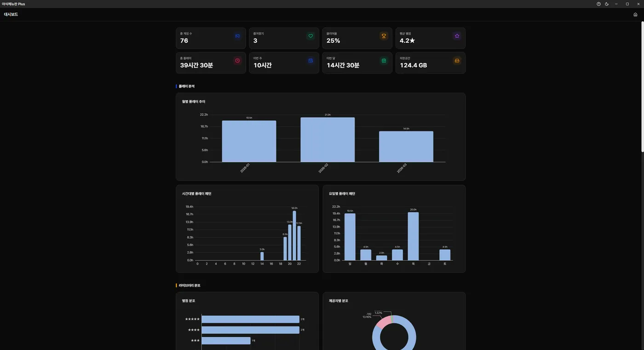Click the heart icon on 즐겨찾기 card
644x350 pixels.
310,36
